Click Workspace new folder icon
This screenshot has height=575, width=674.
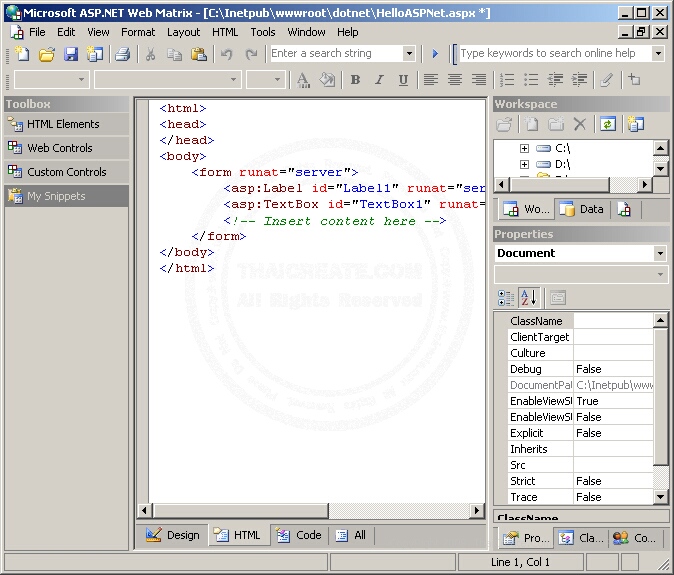(556, 125)
